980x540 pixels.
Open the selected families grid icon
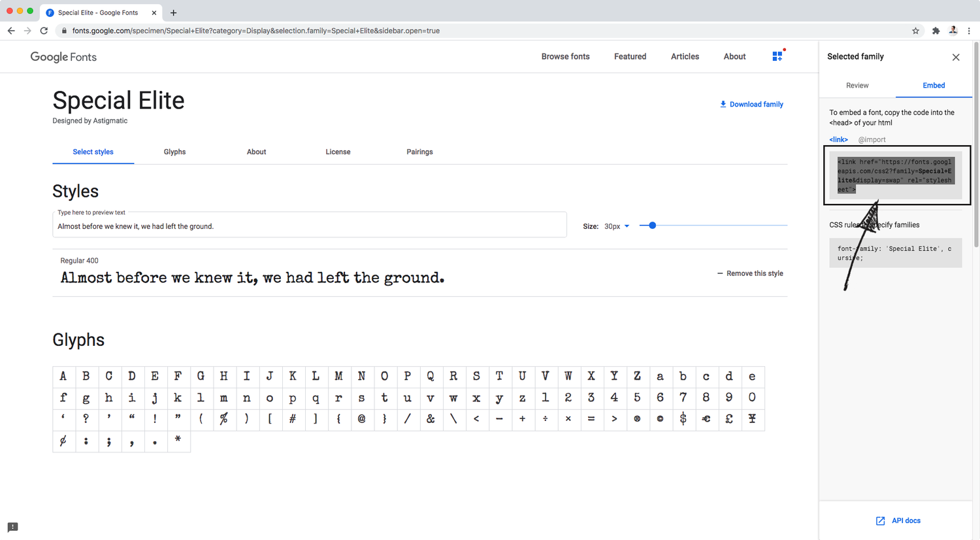coord(777,56)
